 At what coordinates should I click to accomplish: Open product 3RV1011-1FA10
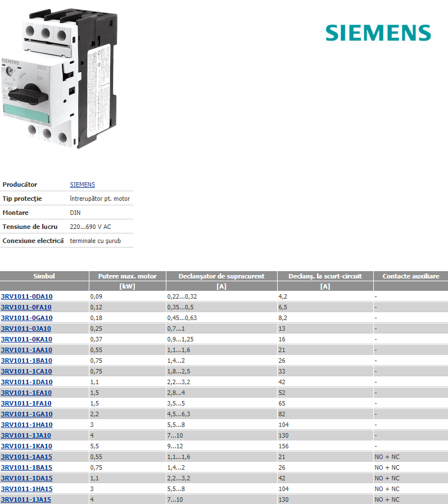(26, 403)
